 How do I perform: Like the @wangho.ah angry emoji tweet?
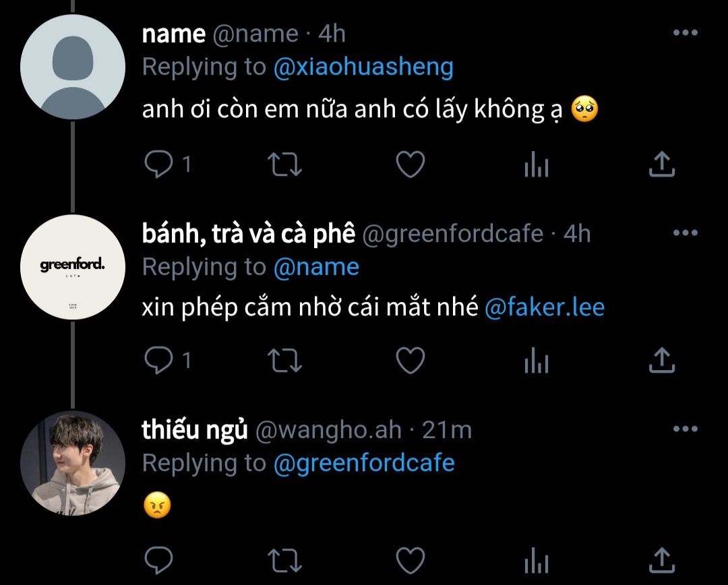[410, 560]
